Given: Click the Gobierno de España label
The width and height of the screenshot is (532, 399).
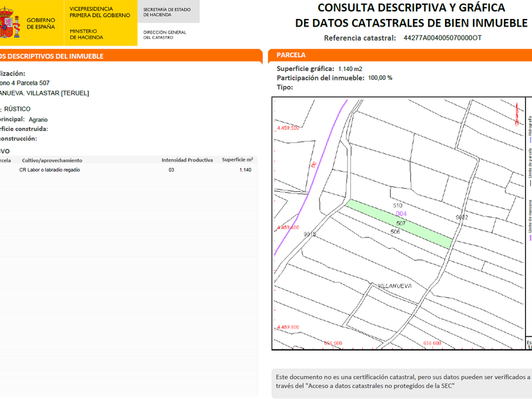Looking at the screenshot, I should [x=41, y=23].
